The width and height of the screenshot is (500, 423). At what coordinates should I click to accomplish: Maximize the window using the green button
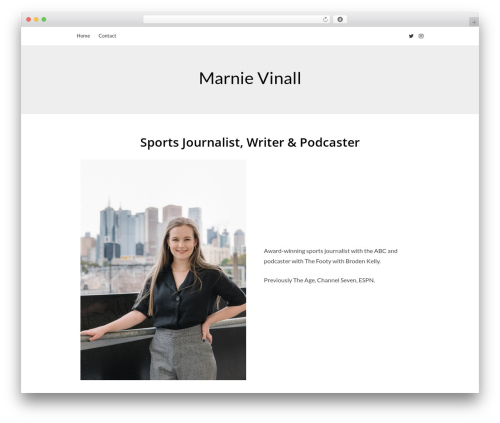pos(44,20)
